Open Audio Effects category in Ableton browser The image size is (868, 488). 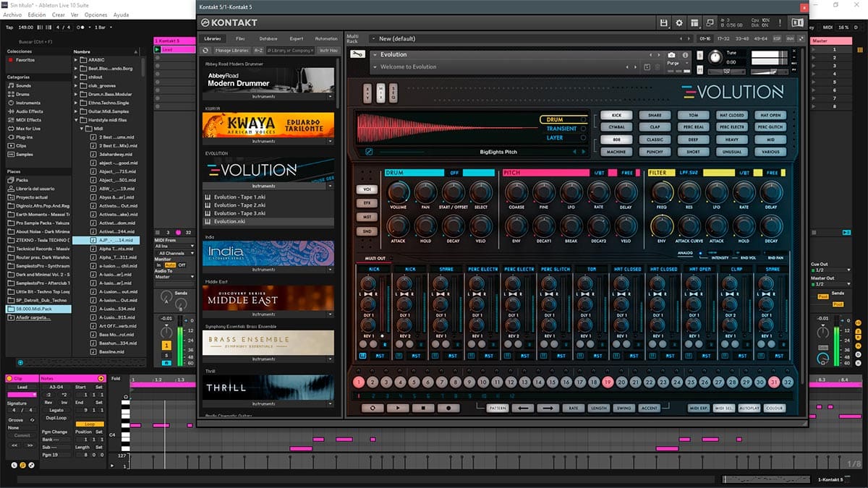[x=26, y=111]
